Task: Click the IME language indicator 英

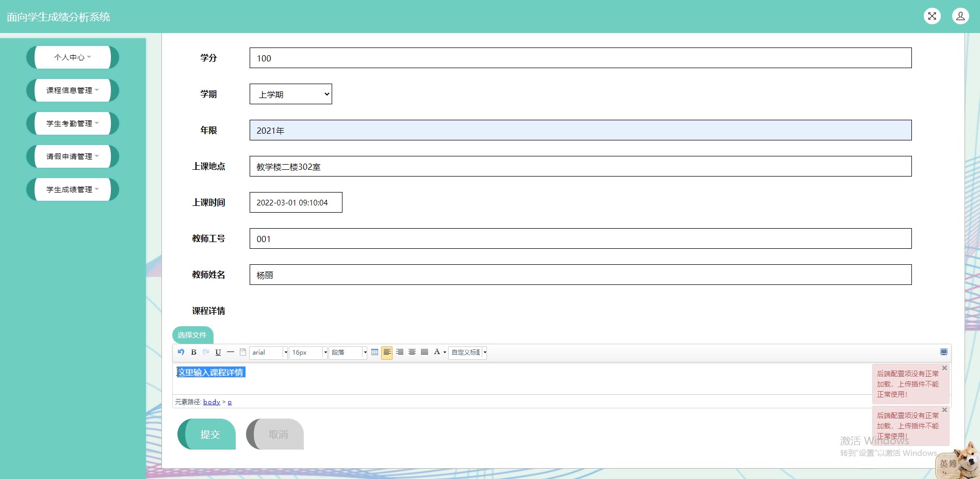Action: click(943, 464)
